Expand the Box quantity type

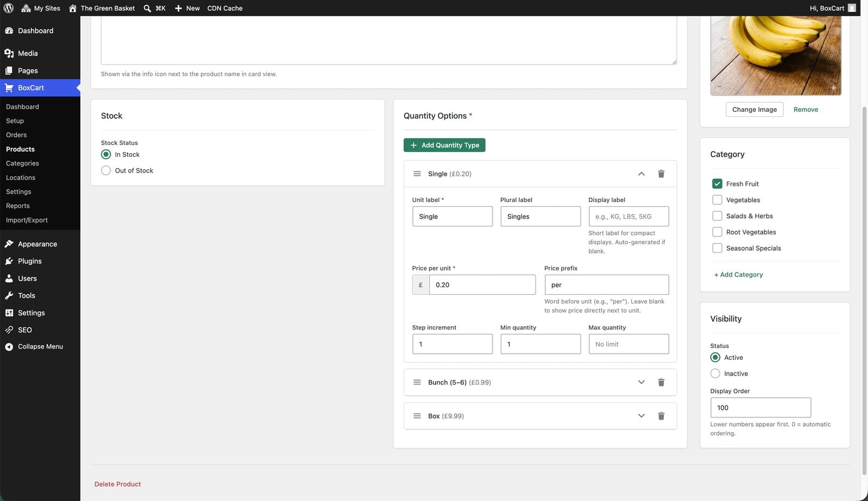coord(641,416)
